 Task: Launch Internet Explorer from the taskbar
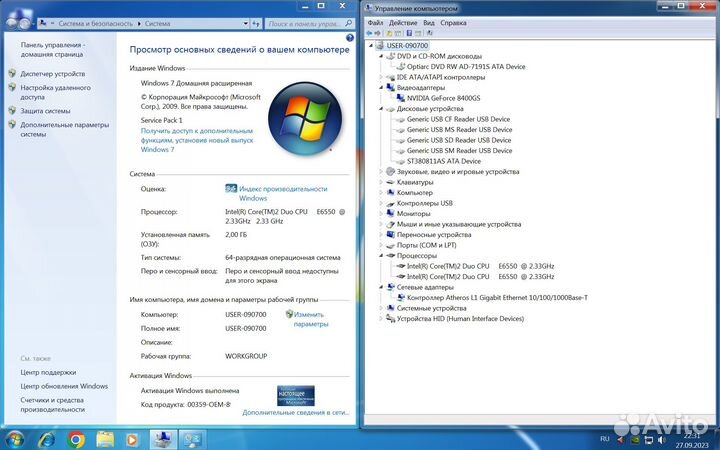[x=46, y=440]
